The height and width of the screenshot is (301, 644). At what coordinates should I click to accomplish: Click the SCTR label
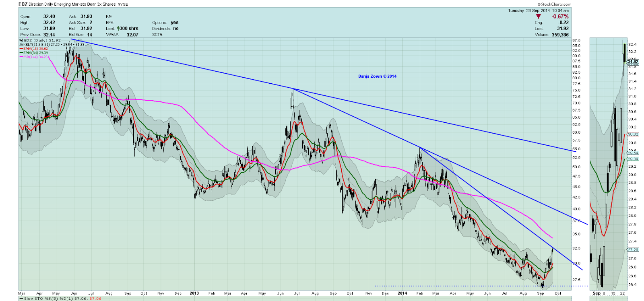[157, 35]
